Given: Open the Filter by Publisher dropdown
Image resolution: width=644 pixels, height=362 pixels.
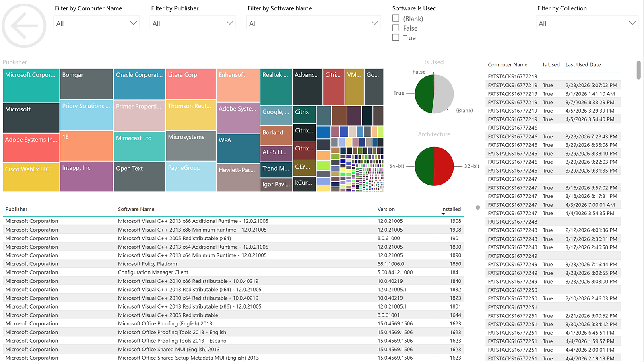Looking at the screenshot, I should [193, 23].
